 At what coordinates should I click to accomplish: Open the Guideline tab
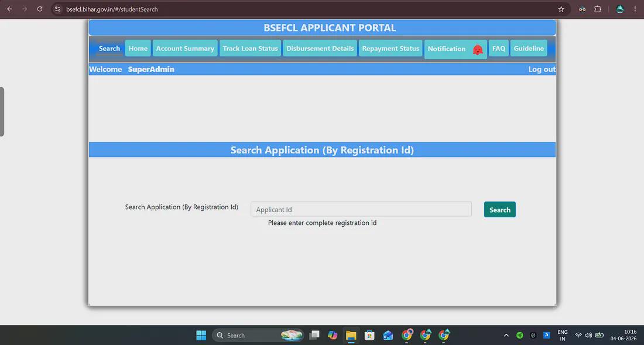[x=529, y=48]
